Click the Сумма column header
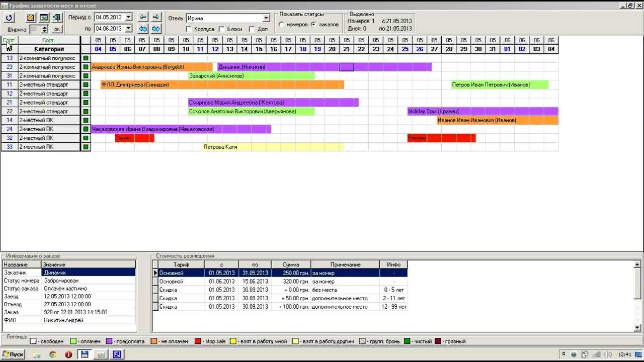Viewport: 644px width, 362px height. point(291,264)
